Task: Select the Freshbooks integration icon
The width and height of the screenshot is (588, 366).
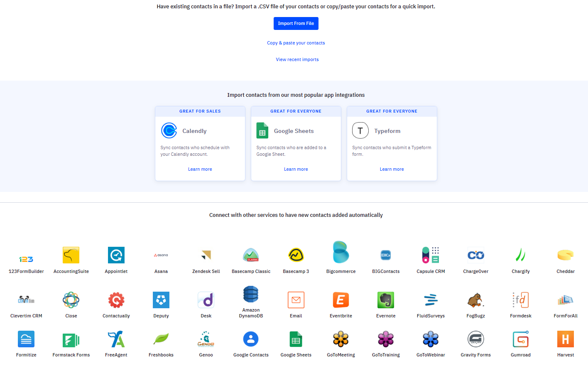Action: pos(161,339)
